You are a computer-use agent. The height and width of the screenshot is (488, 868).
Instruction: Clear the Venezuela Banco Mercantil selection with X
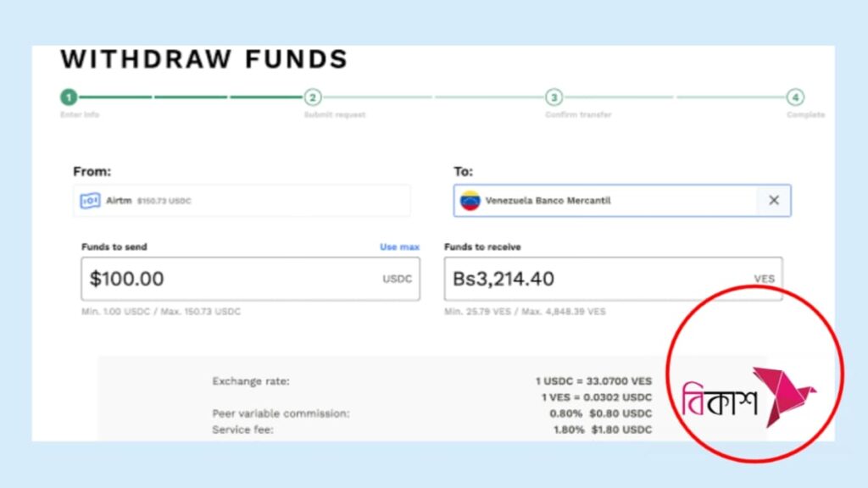(773, 201)
